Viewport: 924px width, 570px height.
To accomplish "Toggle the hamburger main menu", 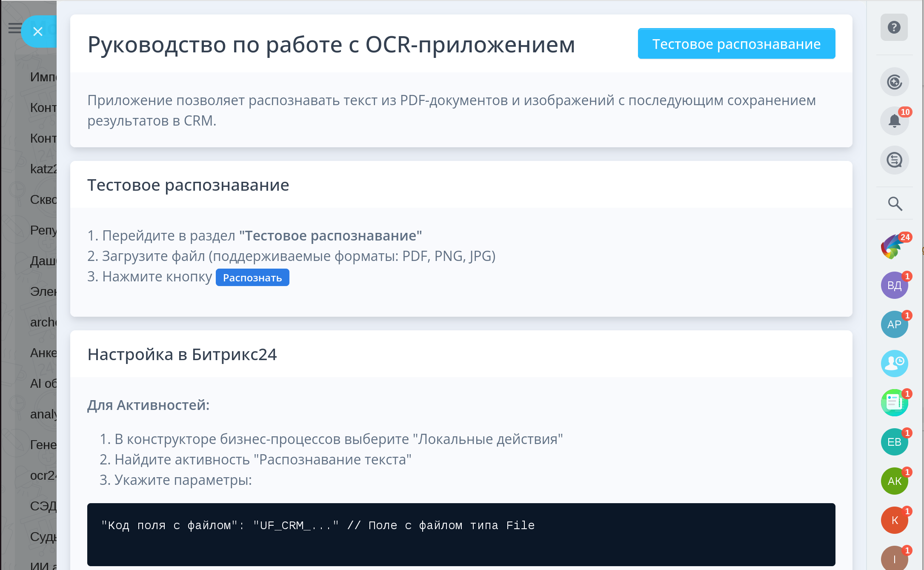I will 14,29.
